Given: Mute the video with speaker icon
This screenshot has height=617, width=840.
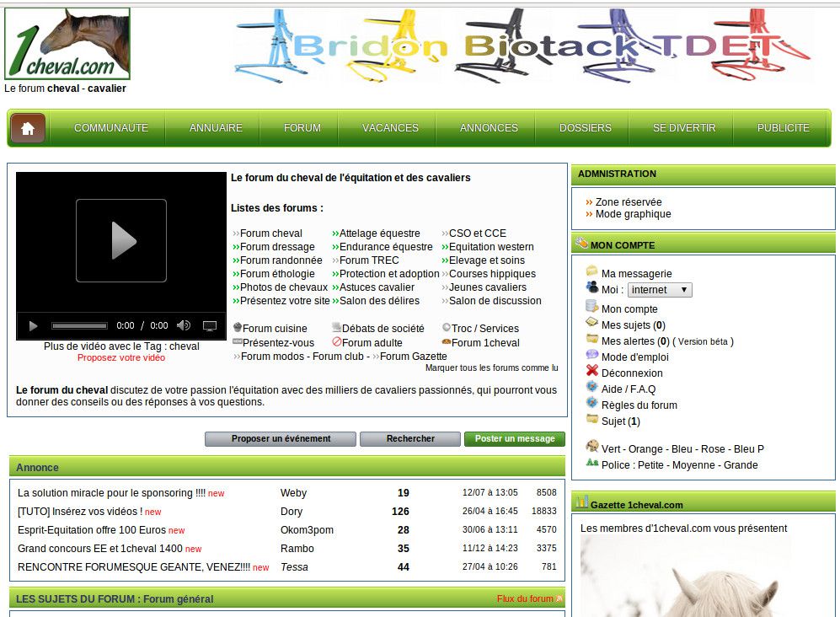Looking at the screenshot, I should 183,325.
